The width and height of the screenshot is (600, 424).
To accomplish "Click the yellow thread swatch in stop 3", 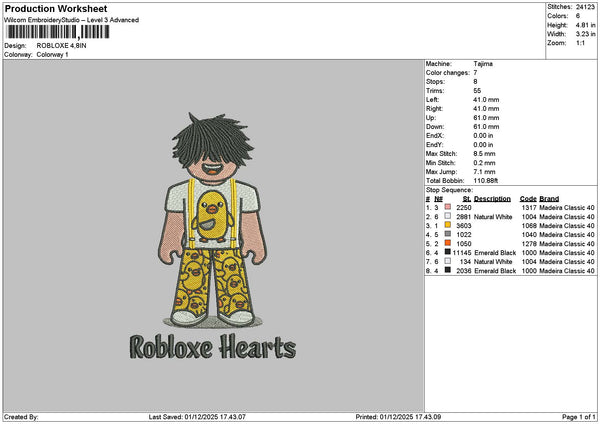I will coord(448,225).
